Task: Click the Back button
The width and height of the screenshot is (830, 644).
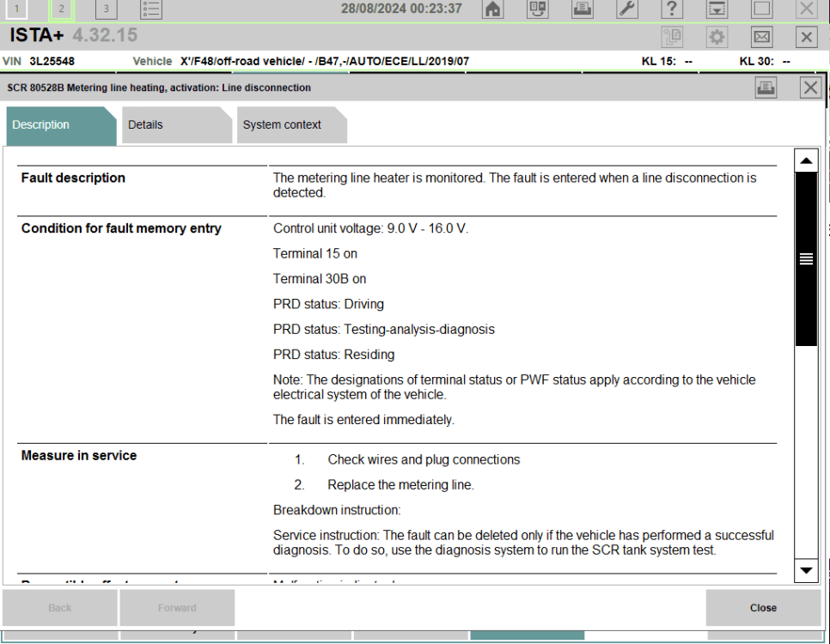Action: coord(60,608)
